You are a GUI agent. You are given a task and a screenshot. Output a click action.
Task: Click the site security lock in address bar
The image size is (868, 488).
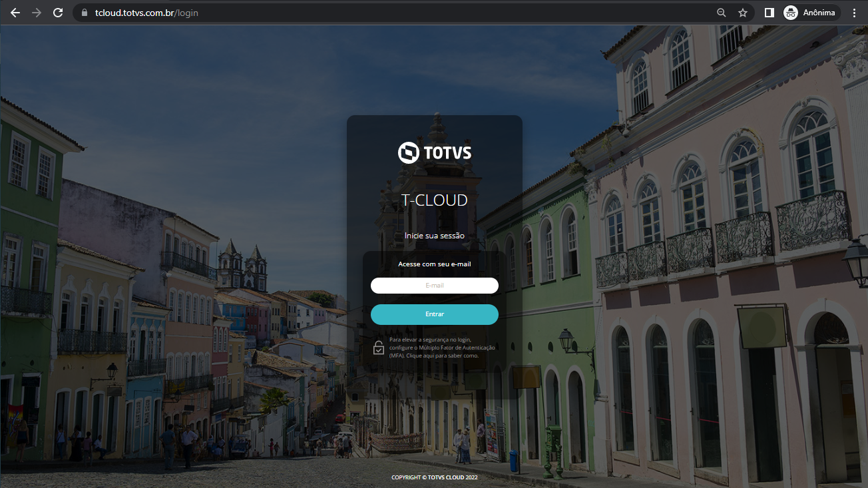(84, 12)
